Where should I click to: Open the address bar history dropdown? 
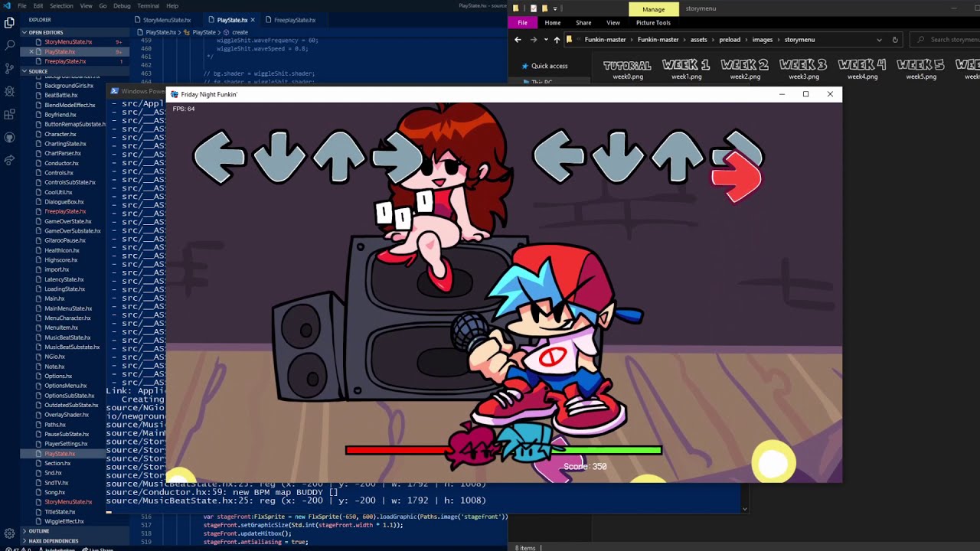coord(879,40)
